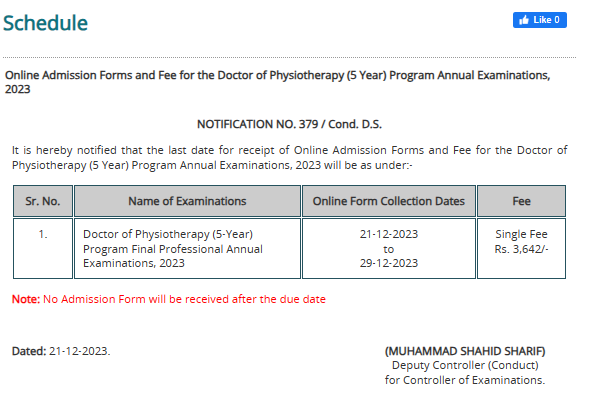612x402 pixels.
Task: Select the Notification No. 379 line
Action: click(289, 124)
